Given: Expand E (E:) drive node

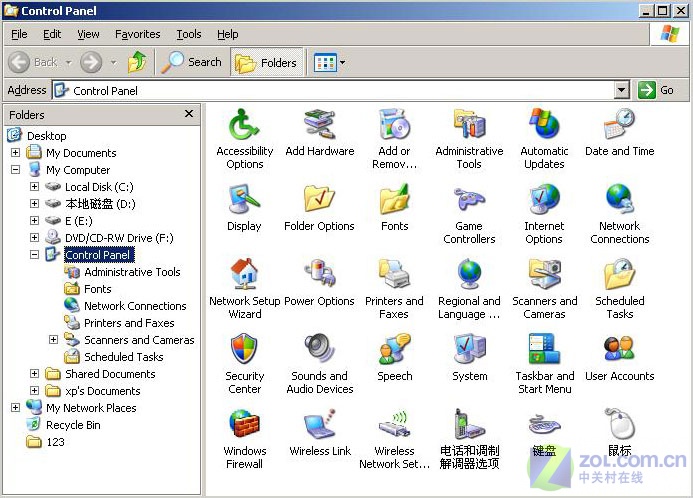Looking at the screenshot, I should [x=34, y=220].
